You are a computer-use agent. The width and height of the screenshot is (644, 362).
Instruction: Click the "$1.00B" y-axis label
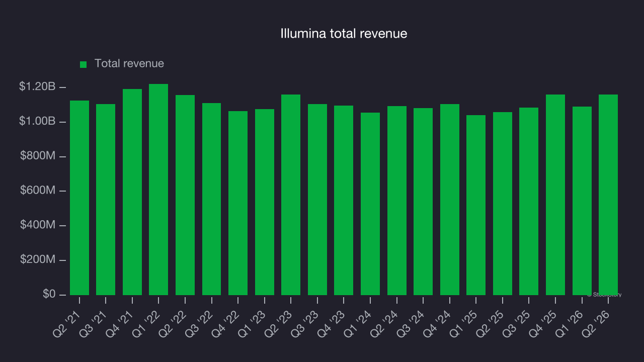pyautogui.click(x=37, y=122)
